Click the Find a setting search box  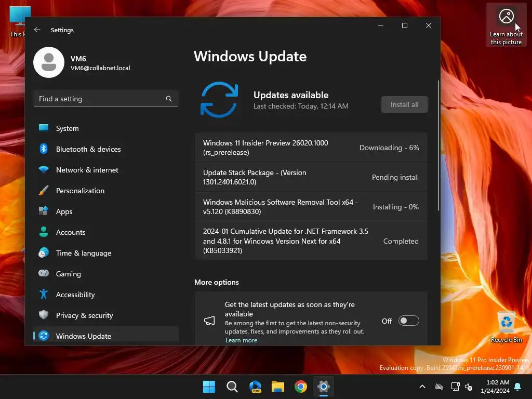106,99
